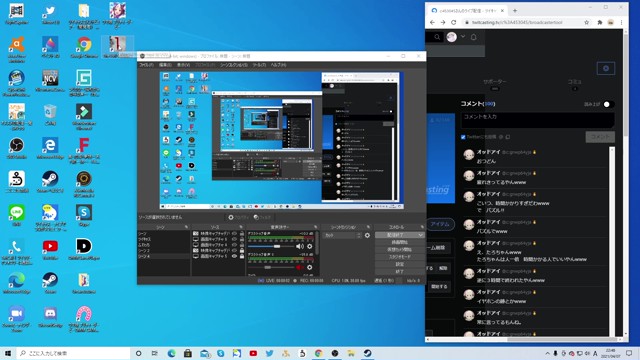Open the OBS View menu
This screenshot has height=360, width=640.
[183, 65]
